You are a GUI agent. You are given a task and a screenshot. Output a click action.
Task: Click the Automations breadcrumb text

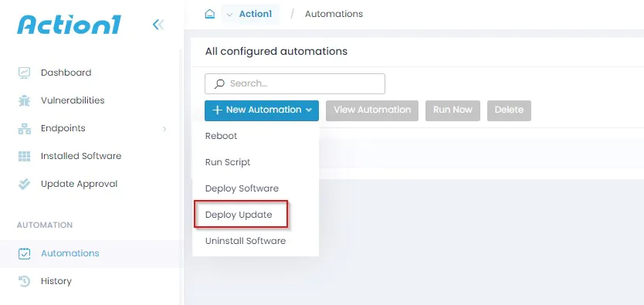tap(334, 14)
